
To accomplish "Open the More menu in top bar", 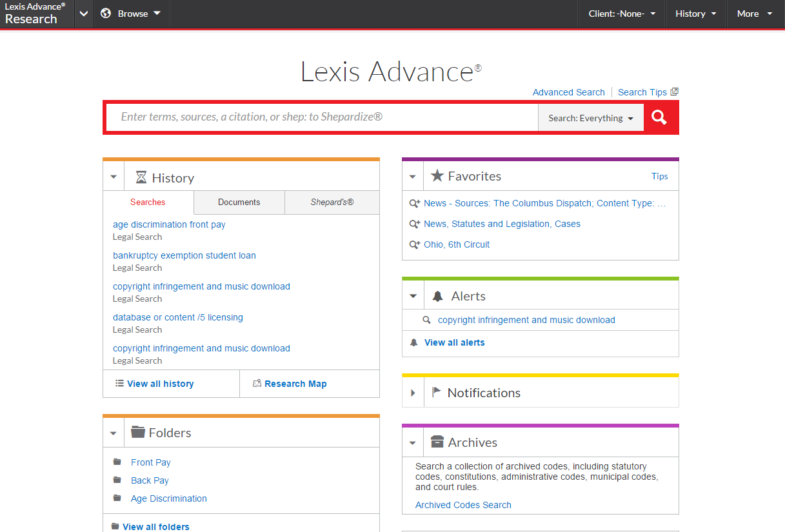I will click(x=755, y=14).
